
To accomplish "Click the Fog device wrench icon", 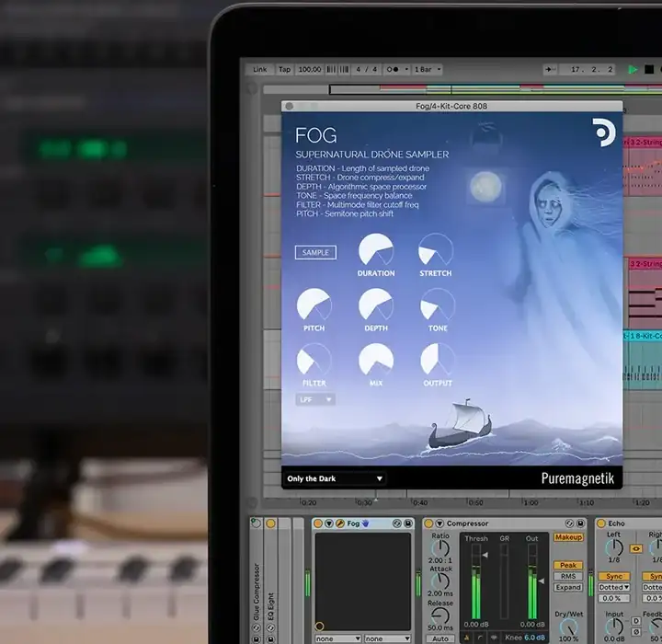I will (340, 523).
